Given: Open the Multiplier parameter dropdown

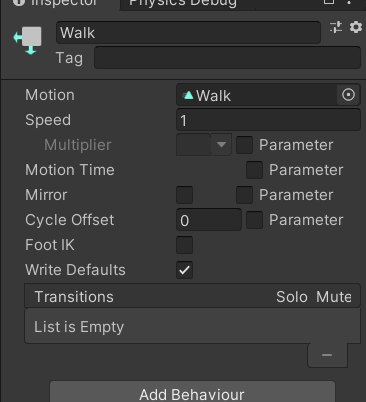Looking at the screenshot, I should 204,145.
